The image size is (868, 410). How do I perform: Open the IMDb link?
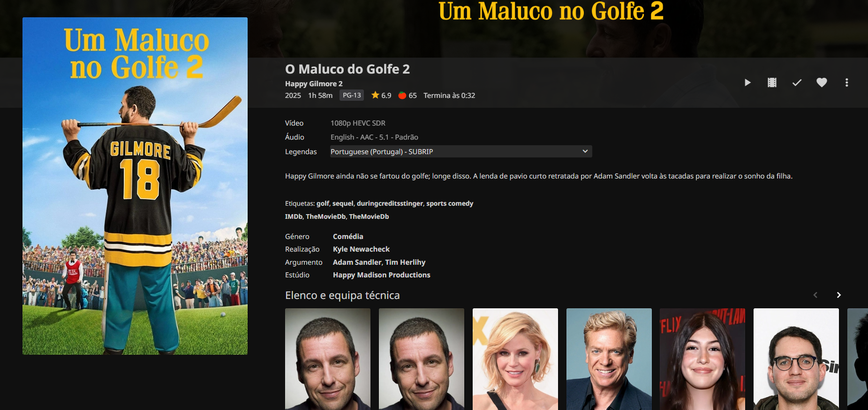click(x=294, y=216)
